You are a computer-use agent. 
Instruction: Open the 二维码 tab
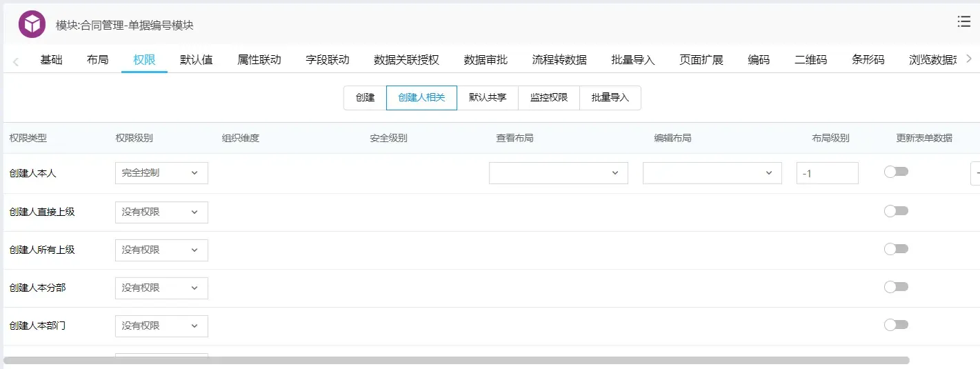[x=811, y=60]
